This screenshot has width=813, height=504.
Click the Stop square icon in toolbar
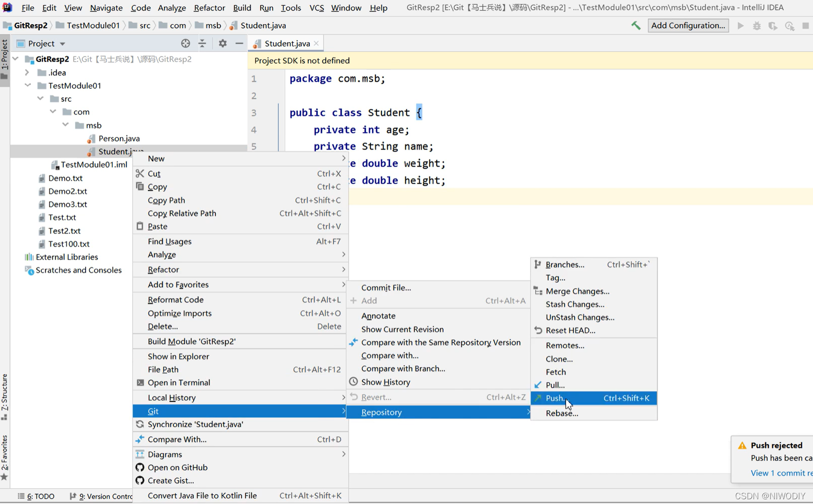tap(806, 26)
